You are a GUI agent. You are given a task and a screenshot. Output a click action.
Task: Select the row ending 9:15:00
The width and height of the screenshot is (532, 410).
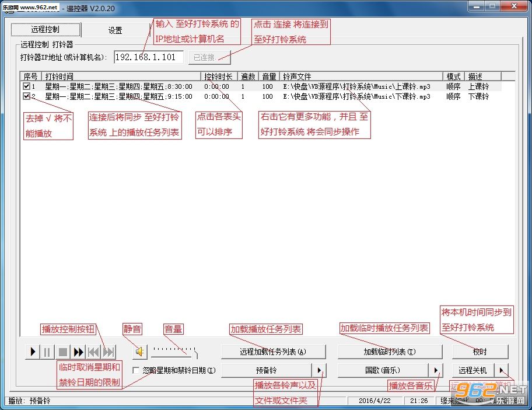tap(261, 96)
